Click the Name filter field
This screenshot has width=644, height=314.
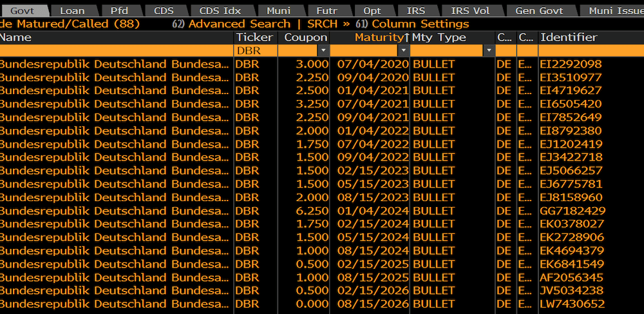(x=116, y=50)
